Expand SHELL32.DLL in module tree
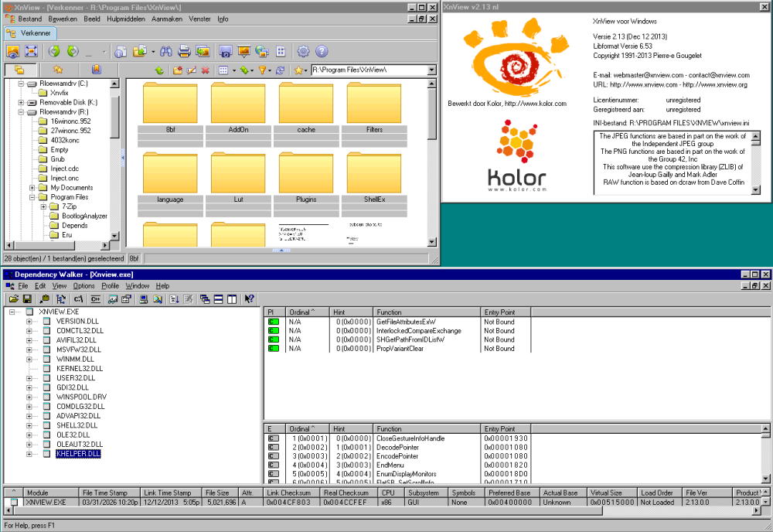Viewport: 773px width, 532px height. [x=29, y=425]
